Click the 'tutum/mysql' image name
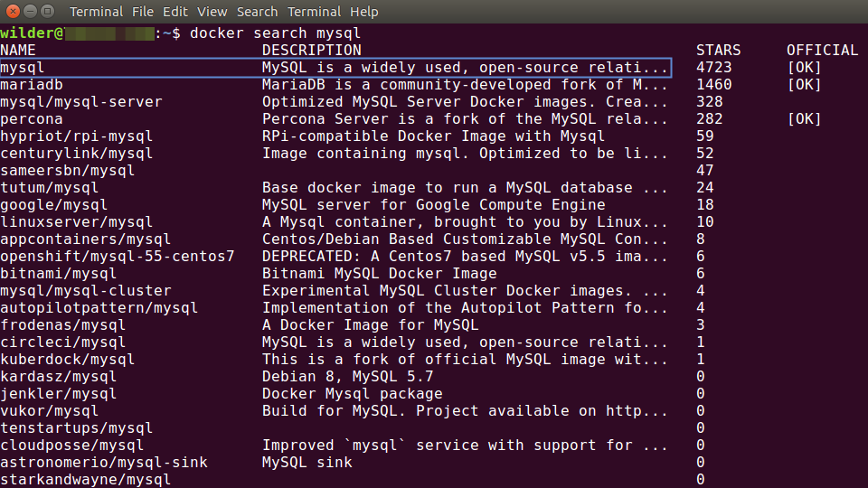This screenshot has width=868, height=488. pyautogui.click(x=49, y=188)
